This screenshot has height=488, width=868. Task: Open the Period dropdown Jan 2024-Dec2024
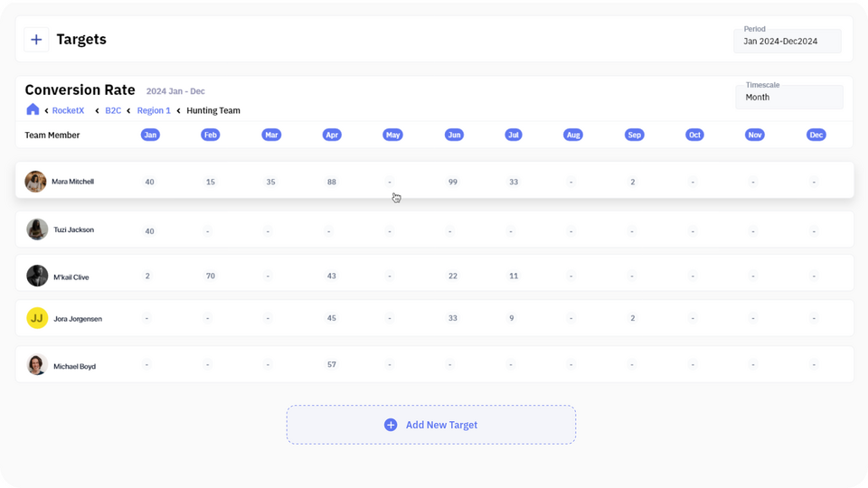(788, 41)
